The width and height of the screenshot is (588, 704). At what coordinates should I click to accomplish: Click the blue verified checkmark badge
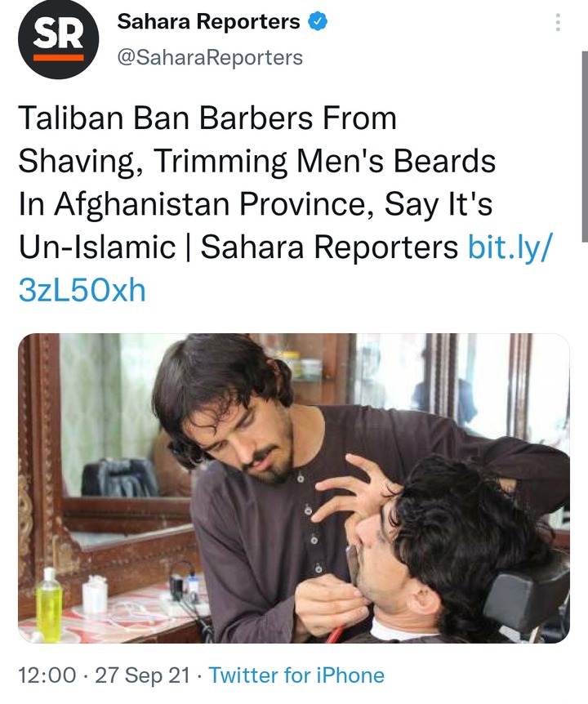click(x=318, y=21)
